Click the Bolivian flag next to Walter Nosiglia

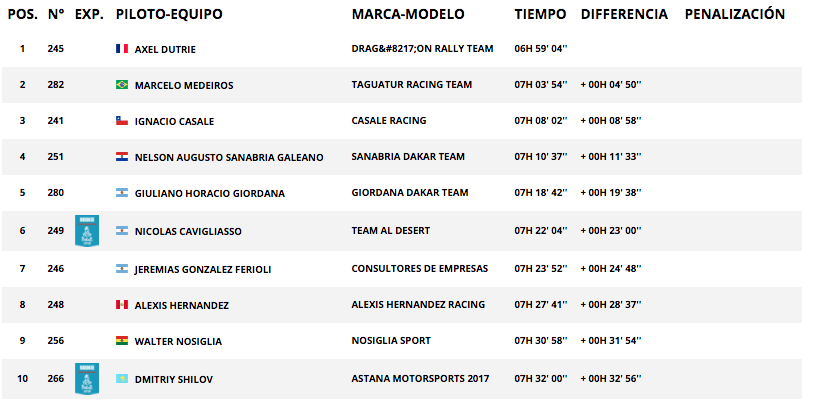122,340
